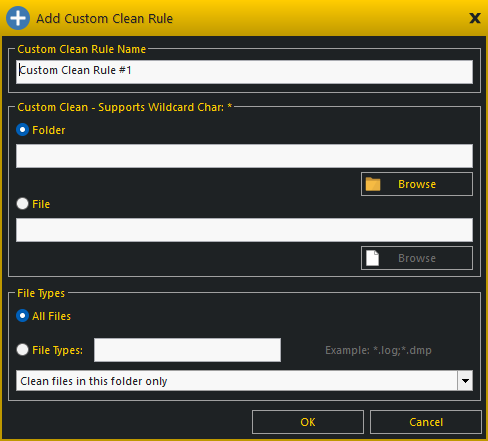Open the 'Clean files in this folder only' combo box
Screen dimensions: 488x441
(244, 381)
